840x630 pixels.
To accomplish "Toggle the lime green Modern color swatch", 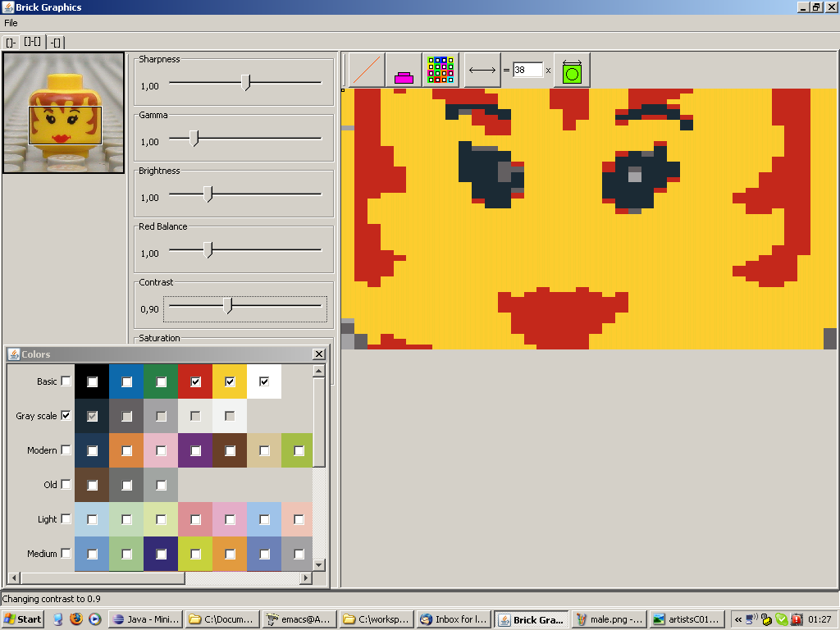I will point(299,450).
